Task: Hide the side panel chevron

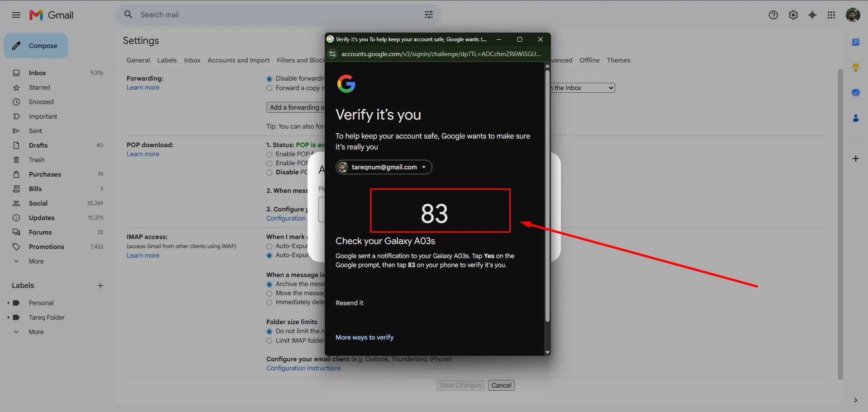Action: coord(856,400)
